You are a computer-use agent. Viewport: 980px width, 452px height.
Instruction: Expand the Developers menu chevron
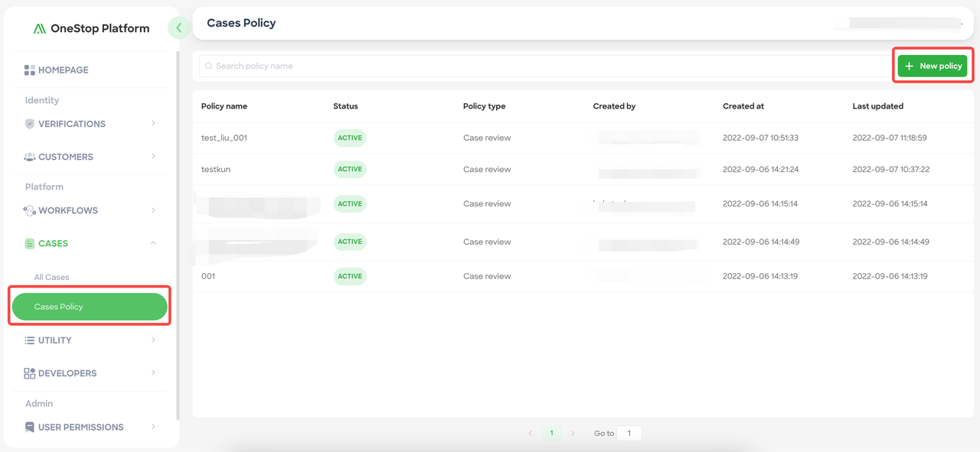[153, 372]
